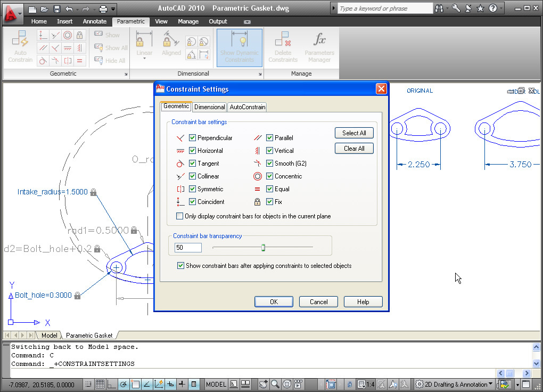Click the Clear All button

tap(354, 149)
